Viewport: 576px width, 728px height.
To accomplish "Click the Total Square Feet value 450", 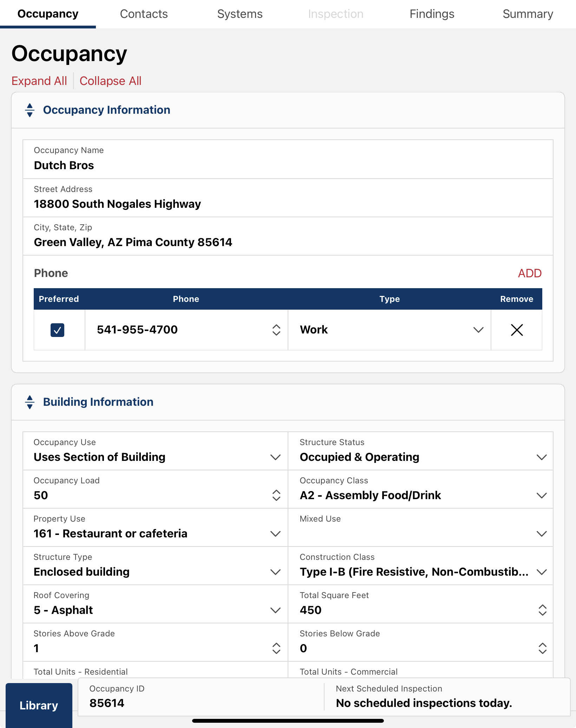I will point(311,610).
